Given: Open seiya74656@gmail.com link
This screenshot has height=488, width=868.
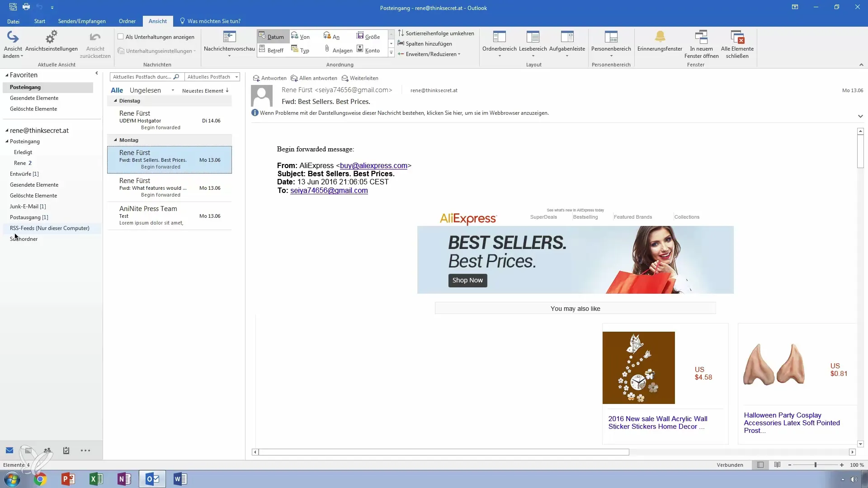Looking at the screenshot, I should click(x=329, y=191).
